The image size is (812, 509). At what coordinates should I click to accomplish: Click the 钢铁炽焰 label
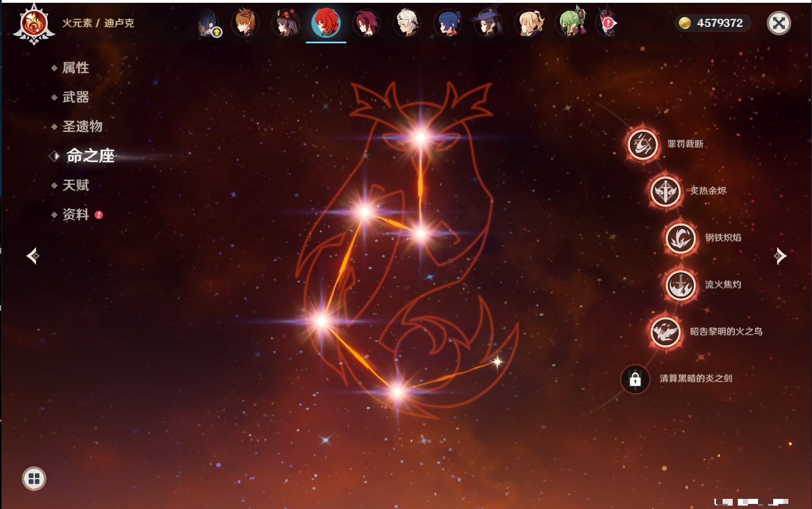[723, 237]
